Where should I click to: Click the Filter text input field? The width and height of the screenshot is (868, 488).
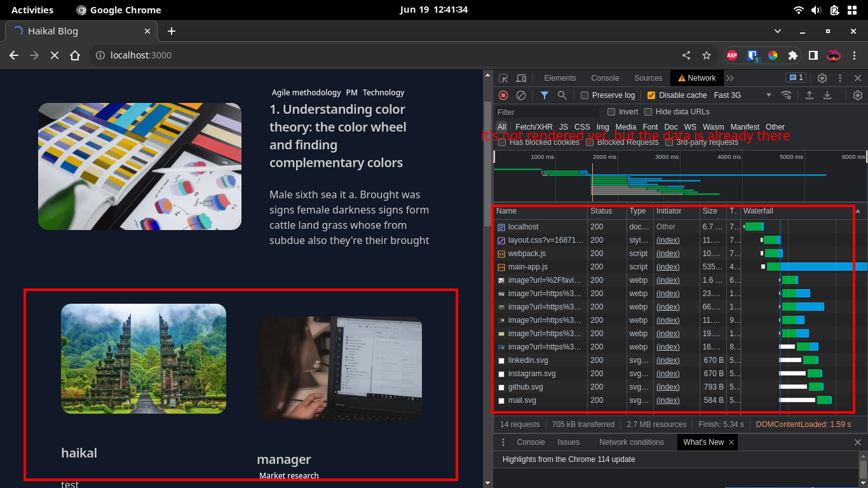[546, 112]
